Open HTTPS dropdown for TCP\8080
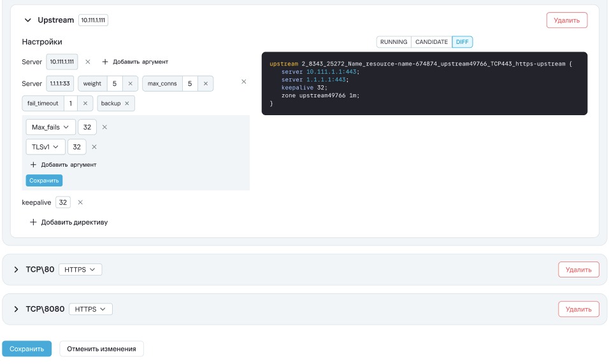The height and width of the screenshot is (364, 609). pyautogui.click(x=90, y=309)
